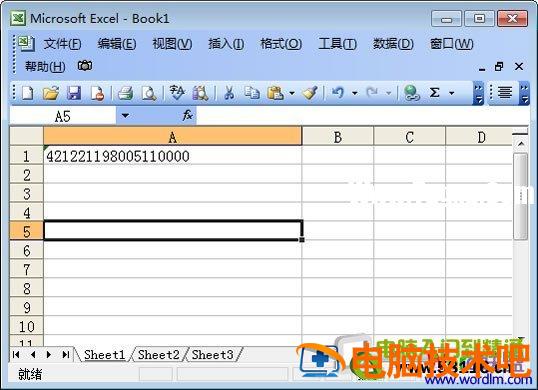The image size is (538, 390).
Task: Switch to the Sheet2 tab
Action: coord(159,355)
